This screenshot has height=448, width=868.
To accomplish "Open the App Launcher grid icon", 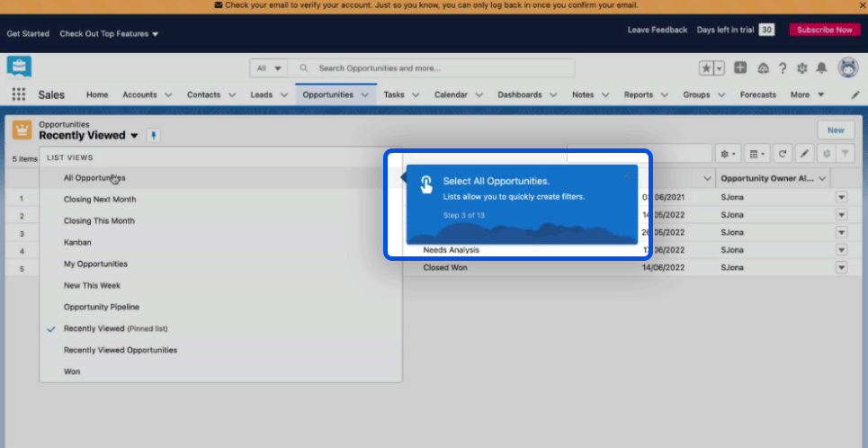I will [18, 94].
